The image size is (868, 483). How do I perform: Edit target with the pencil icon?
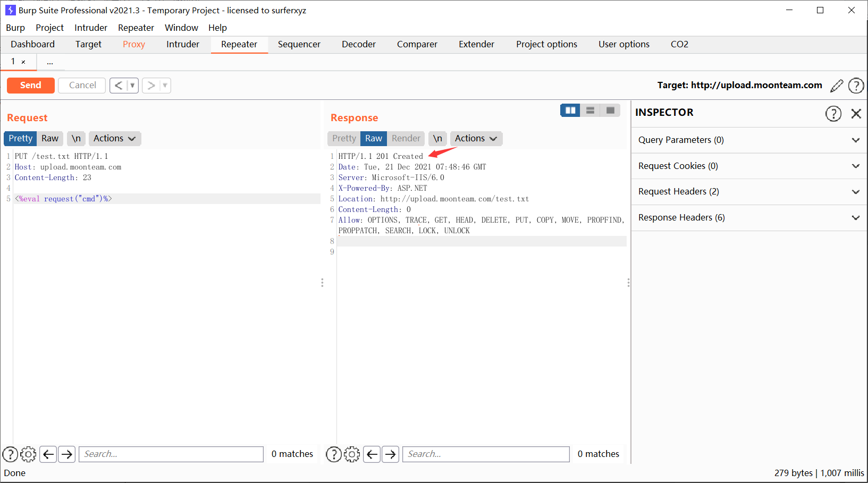click(837, 86)
